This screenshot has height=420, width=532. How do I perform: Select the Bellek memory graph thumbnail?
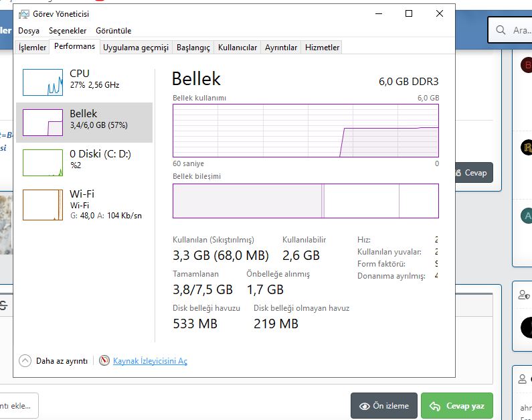(x=43, y=123)
